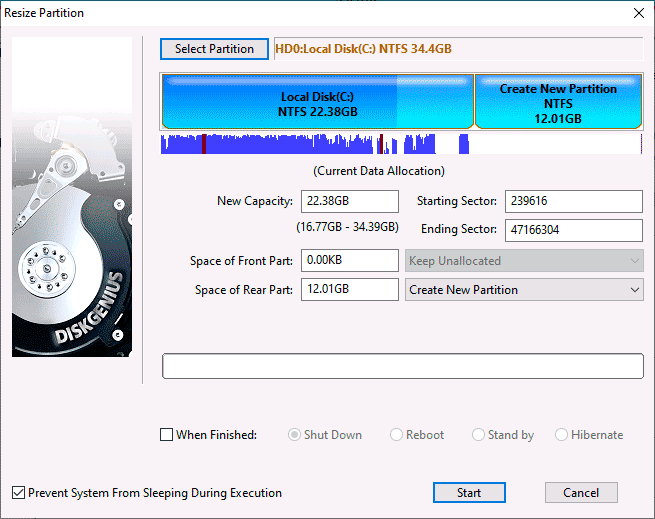Start the partition resize operation

(x=469, y=493)
